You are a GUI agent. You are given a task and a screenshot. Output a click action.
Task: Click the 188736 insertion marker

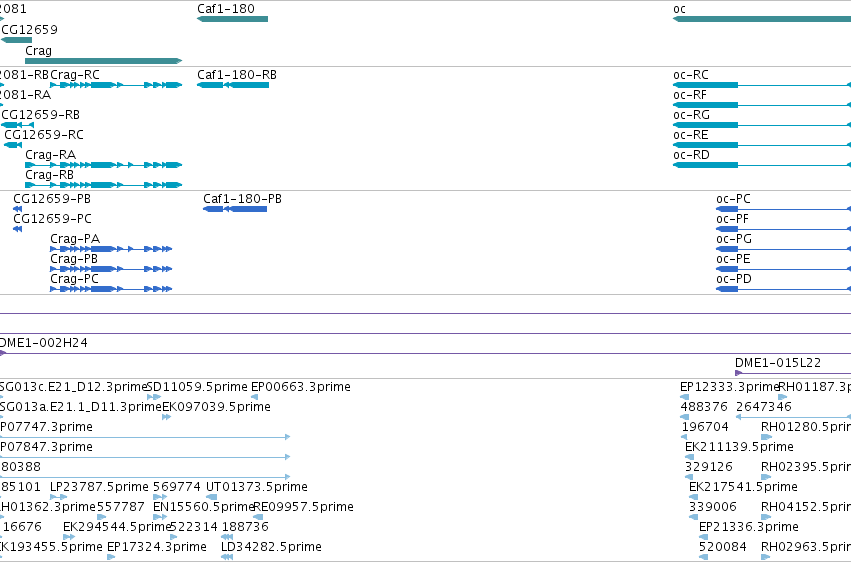point(227,537)
